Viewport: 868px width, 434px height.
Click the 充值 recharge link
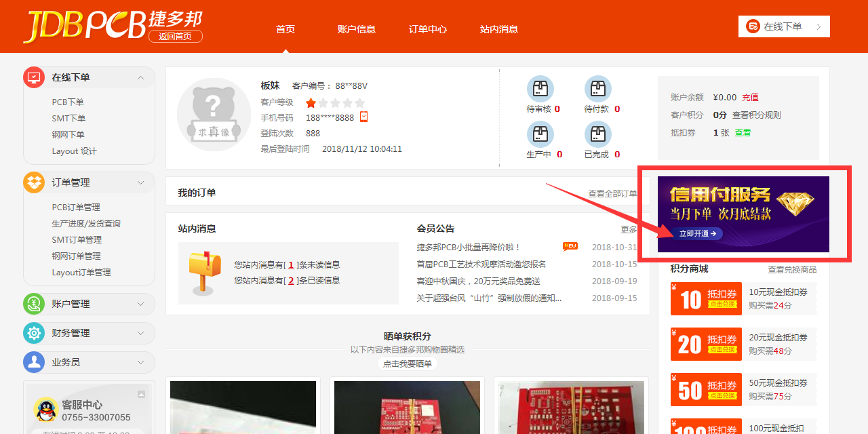[750, 98]
